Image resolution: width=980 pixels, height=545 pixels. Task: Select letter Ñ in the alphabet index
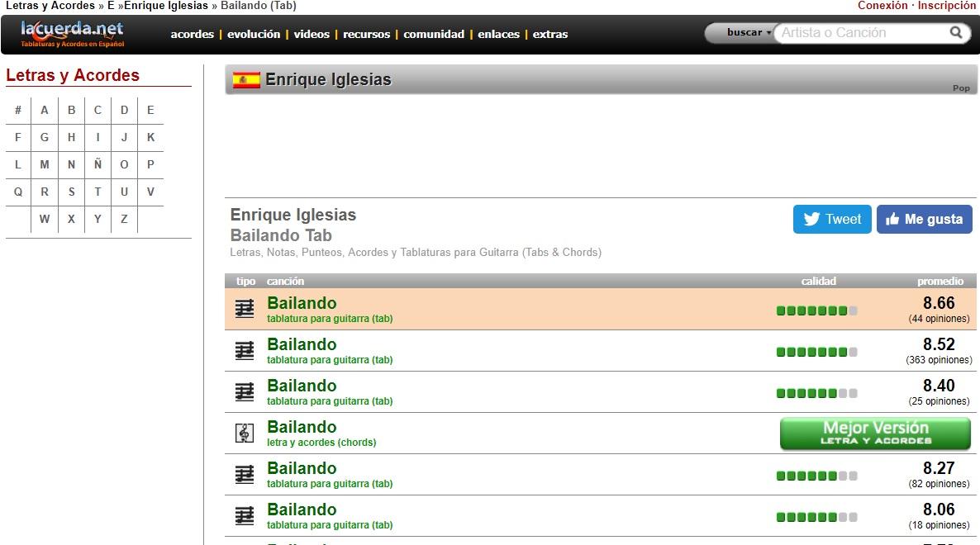coord(98,164)
